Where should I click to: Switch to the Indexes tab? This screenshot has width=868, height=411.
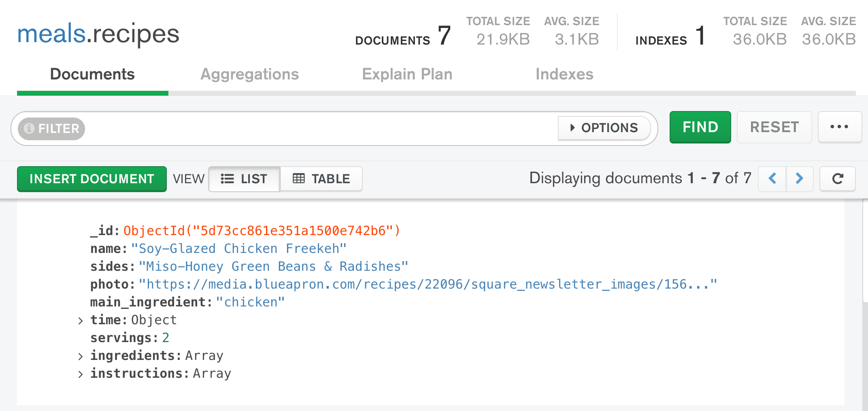564,75
